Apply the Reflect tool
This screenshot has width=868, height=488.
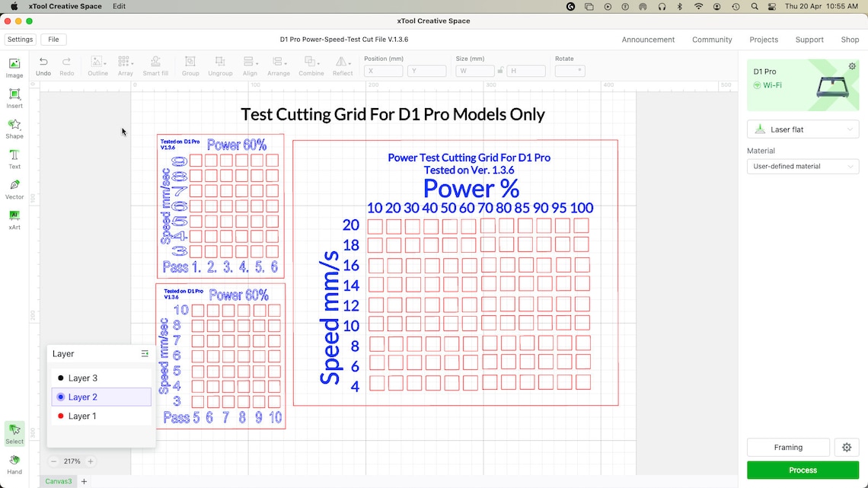pos(342,65)
